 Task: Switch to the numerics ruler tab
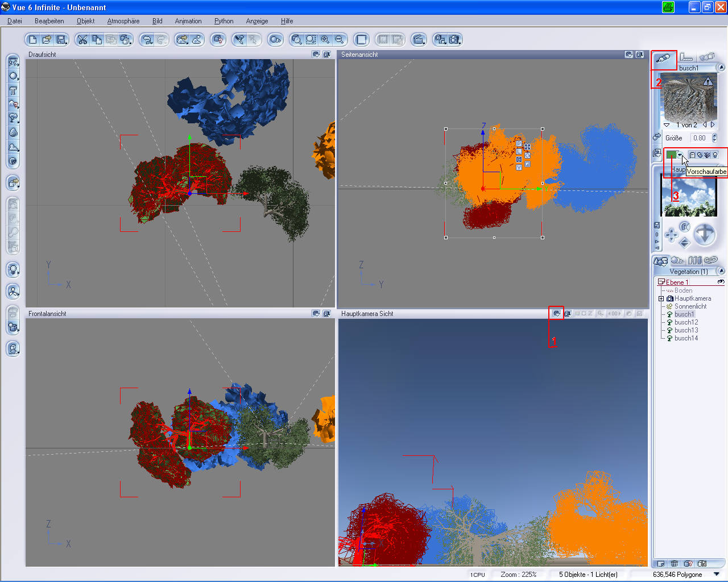coord(686,57)
